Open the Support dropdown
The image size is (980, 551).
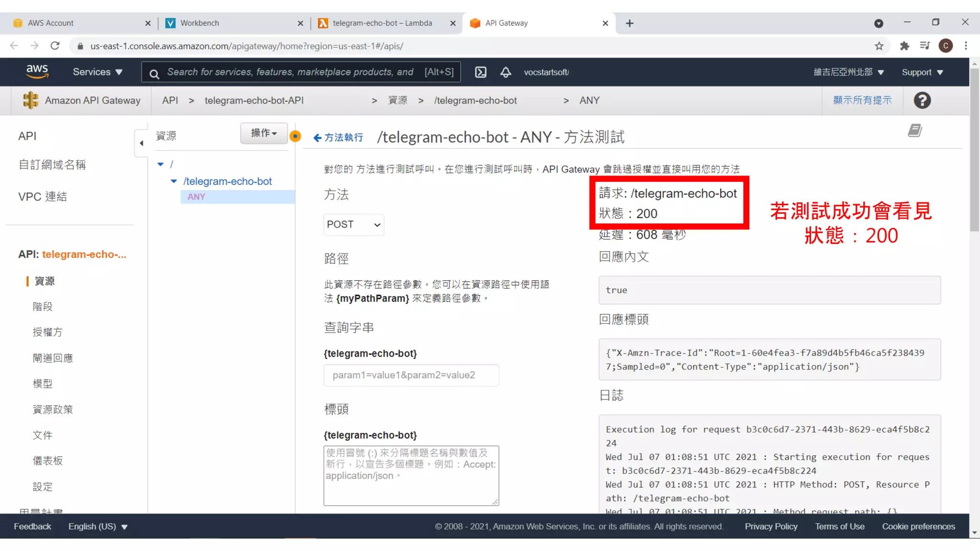[922, 72]
